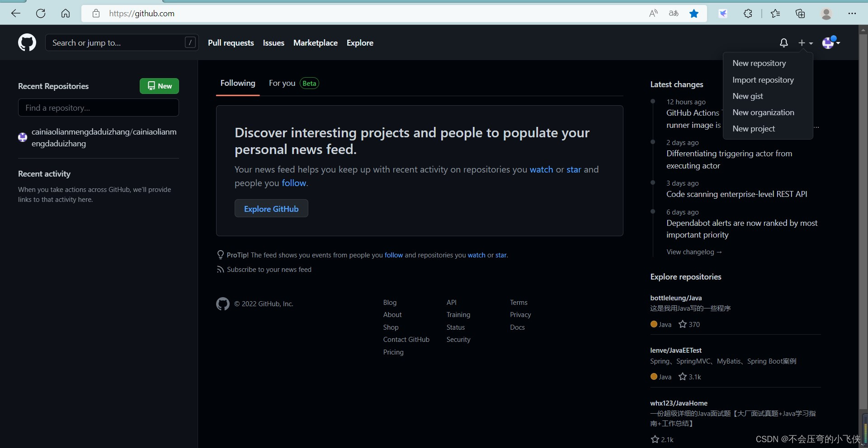Click the Explore GitHub button
868x448 pixels.
point(271,209)
